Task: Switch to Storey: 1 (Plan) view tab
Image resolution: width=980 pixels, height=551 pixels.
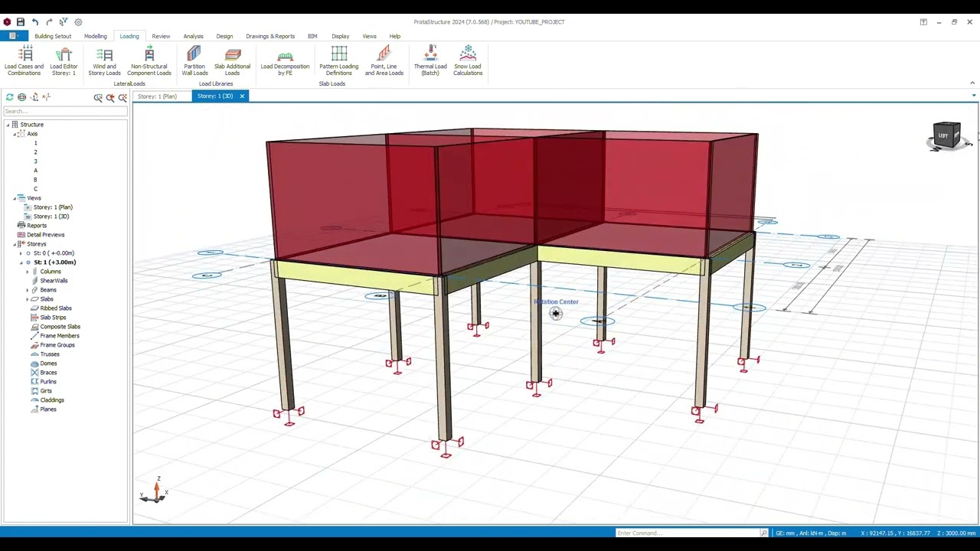Action: (157, 96)
